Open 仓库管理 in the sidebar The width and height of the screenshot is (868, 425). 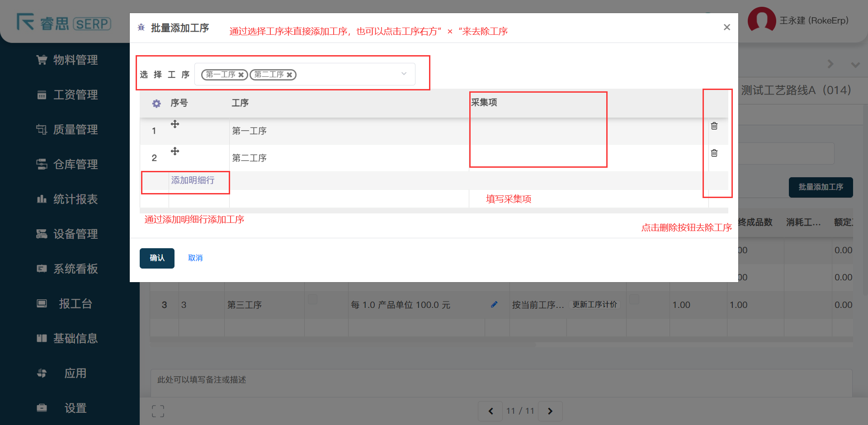pyautogui.click(x=75, y=165)
